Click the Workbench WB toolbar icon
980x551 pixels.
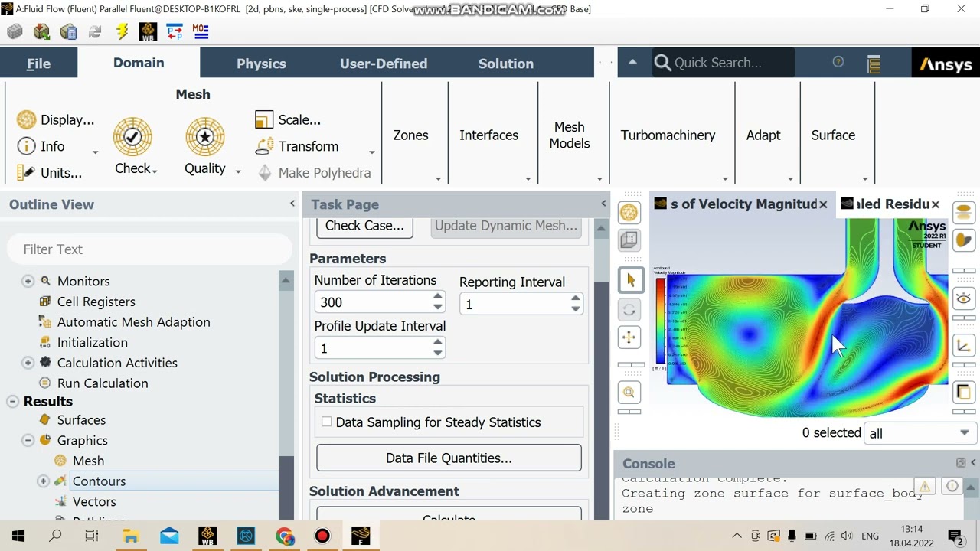[148, 31]
